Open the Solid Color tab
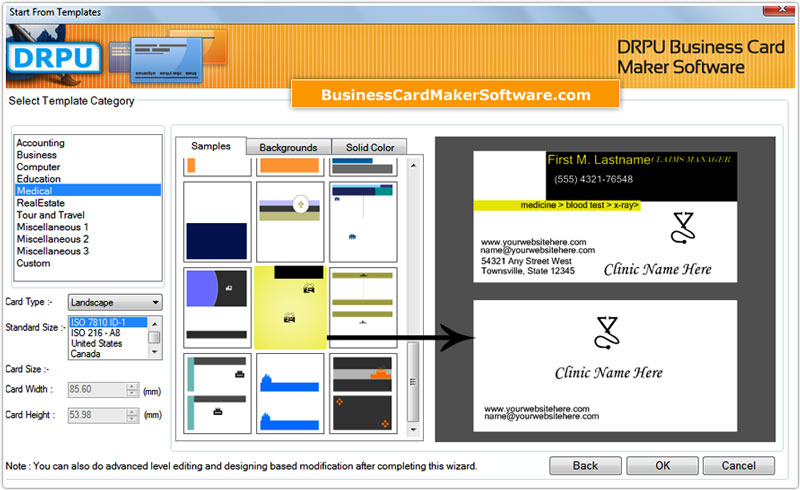The width and height of the screenshot is (800, 490). pos(370,148)
